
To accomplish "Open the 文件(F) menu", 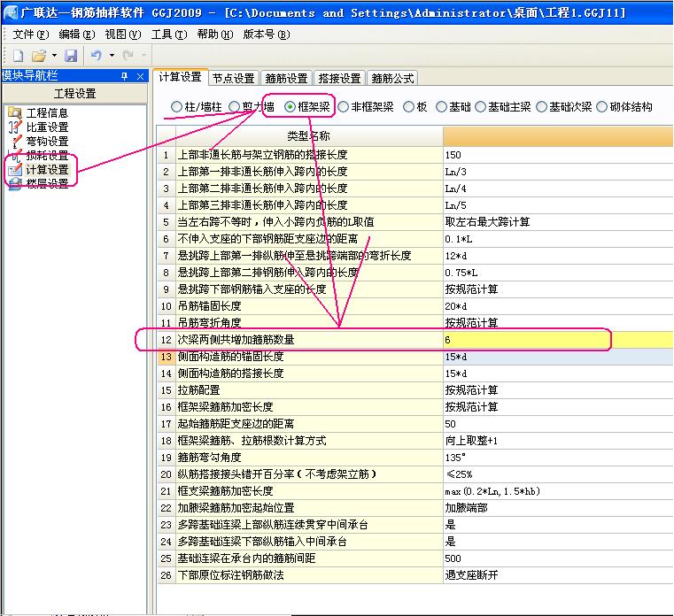I will [30, 34].
